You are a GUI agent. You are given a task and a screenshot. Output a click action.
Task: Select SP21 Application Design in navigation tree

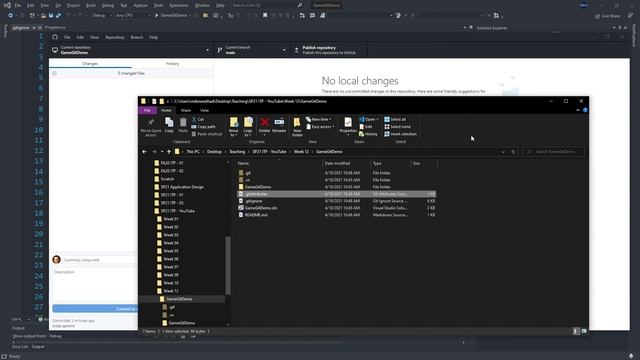[182, 187]
